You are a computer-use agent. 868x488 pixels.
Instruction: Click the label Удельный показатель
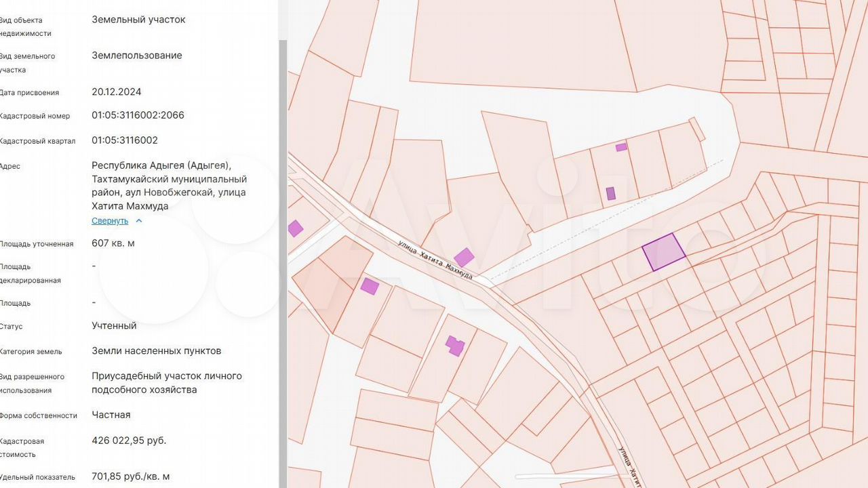pos(37,477)
